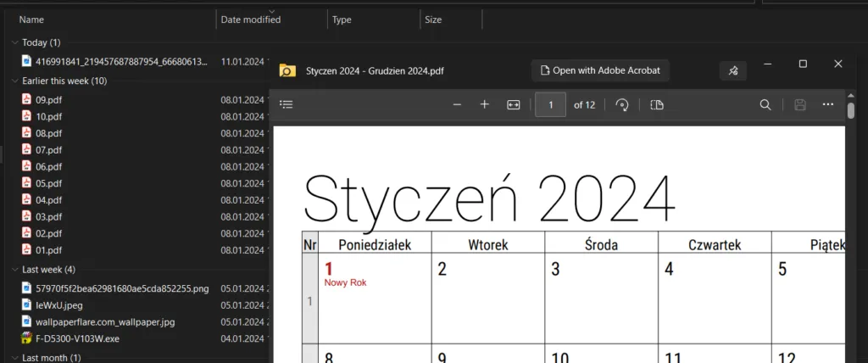The width and height of the screenshot is (868, 363).
Task: Collapse the Last week (4) group
Action: pos(15,270)
